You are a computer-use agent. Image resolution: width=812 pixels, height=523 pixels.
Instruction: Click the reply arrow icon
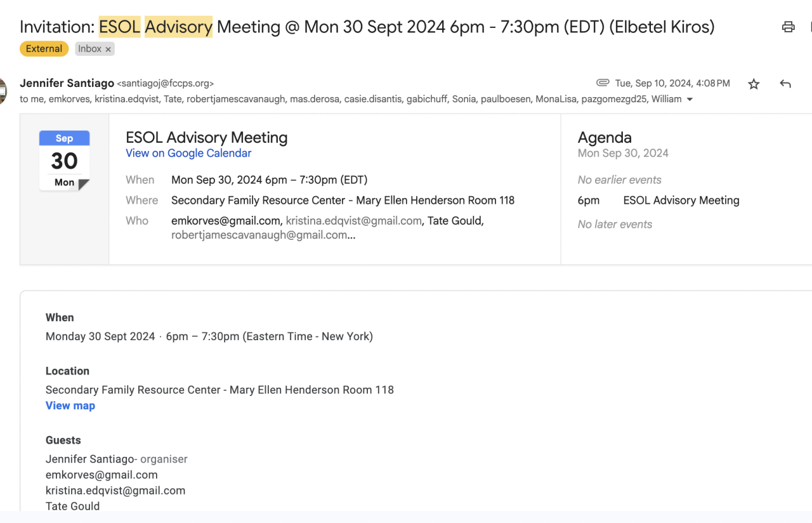tap(785, 84)
